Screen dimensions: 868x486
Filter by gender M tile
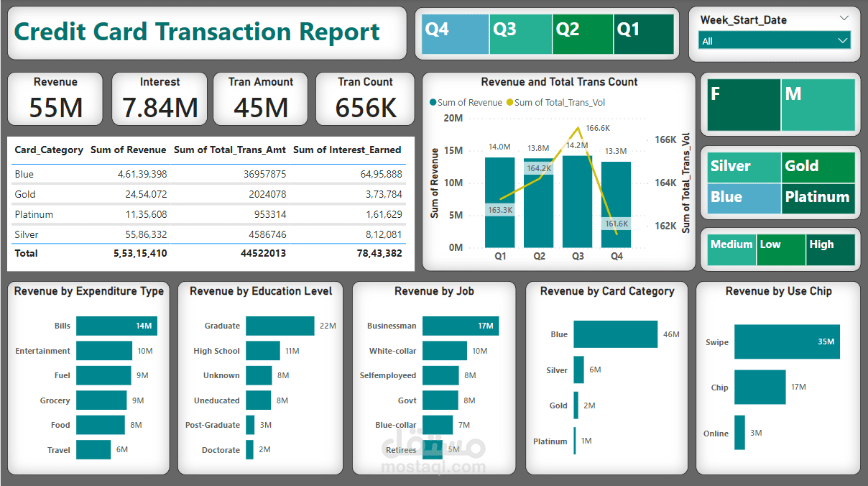(818, 105)
